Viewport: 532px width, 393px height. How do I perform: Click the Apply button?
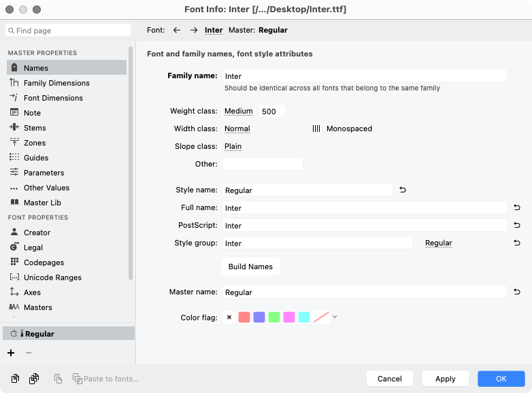[446, 379]
